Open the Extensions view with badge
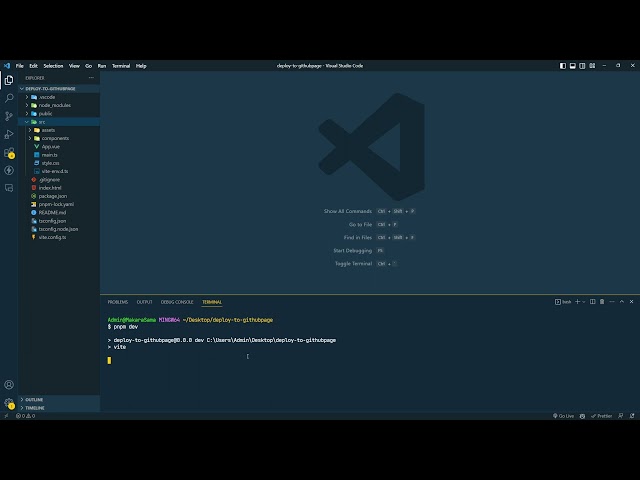 (x=9, y=153)
